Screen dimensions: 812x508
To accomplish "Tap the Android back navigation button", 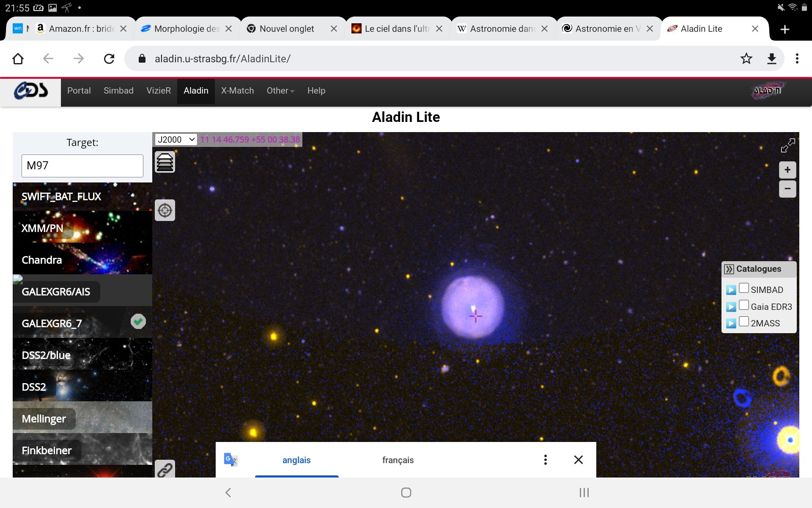I will pos(228,492).
